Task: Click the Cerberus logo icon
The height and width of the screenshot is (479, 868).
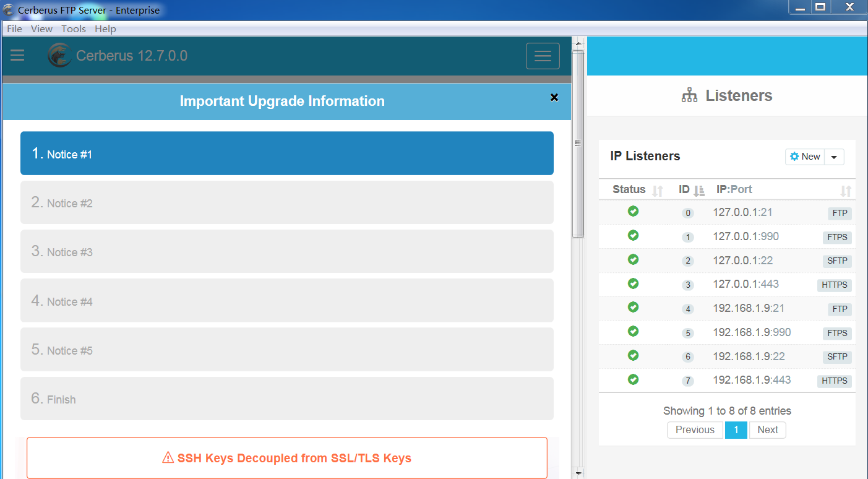Action: tap(59, 55)
